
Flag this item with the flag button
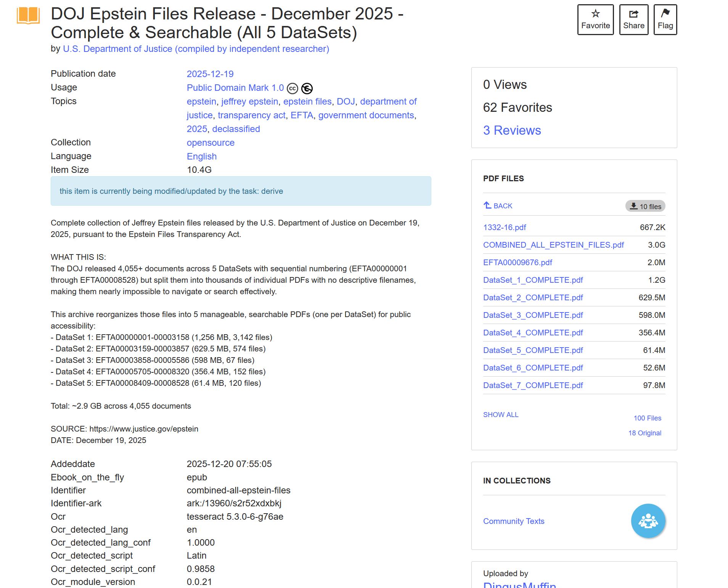[665, 19]
